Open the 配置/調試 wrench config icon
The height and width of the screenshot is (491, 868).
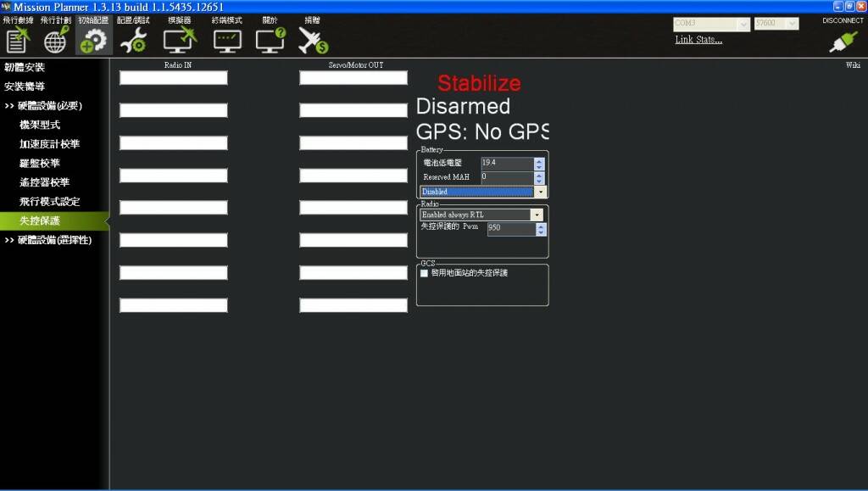(133, 39)
